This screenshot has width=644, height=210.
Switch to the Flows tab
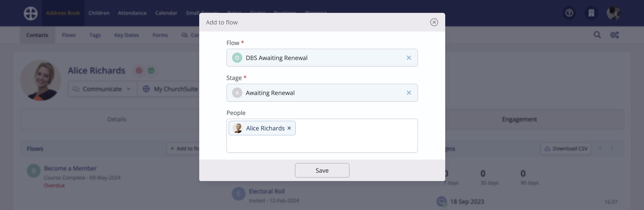[x=69, y=35]
